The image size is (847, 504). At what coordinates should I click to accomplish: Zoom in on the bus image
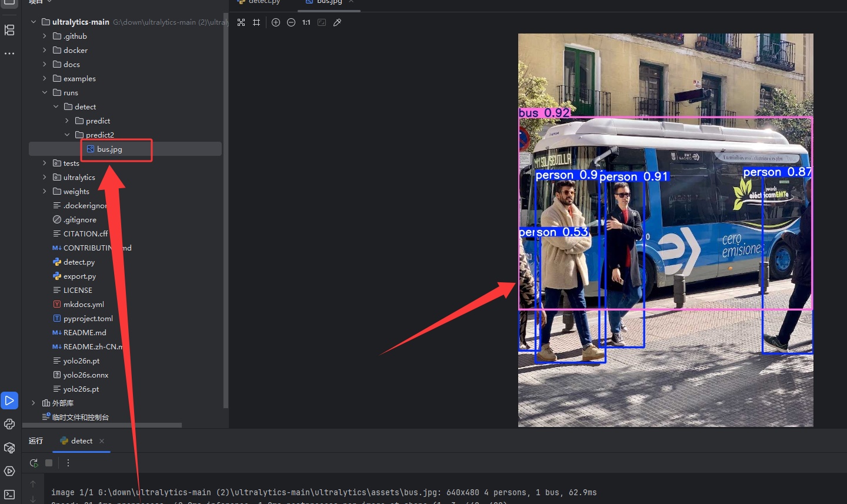point(276,22)
